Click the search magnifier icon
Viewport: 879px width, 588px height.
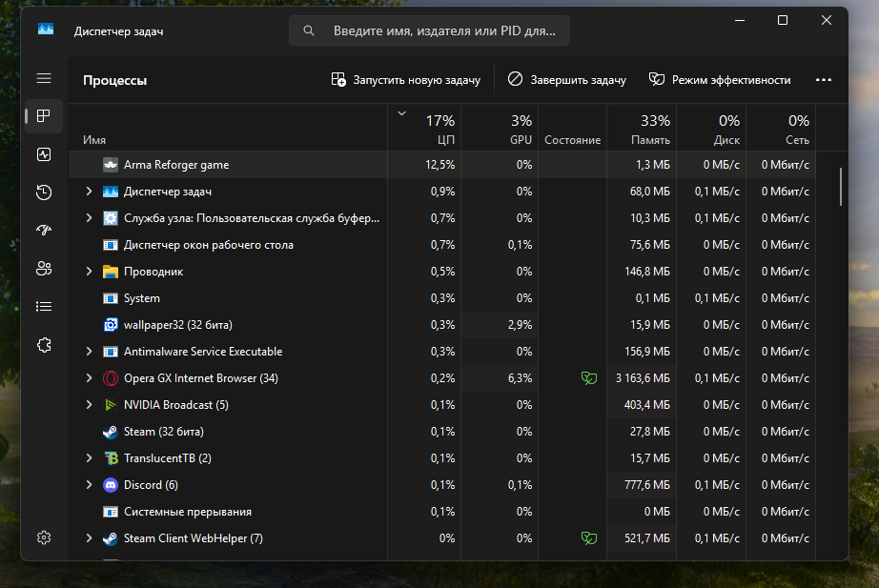308,30
